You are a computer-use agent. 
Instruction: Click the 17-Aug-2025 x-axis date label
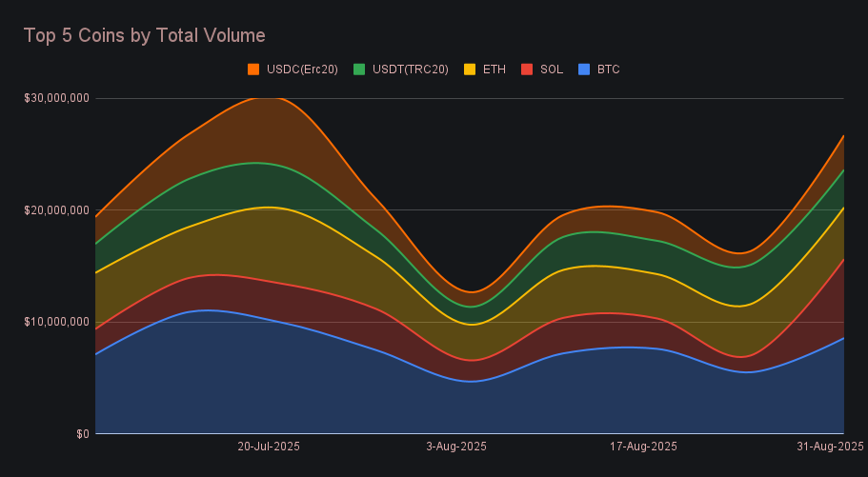(645, 447)
